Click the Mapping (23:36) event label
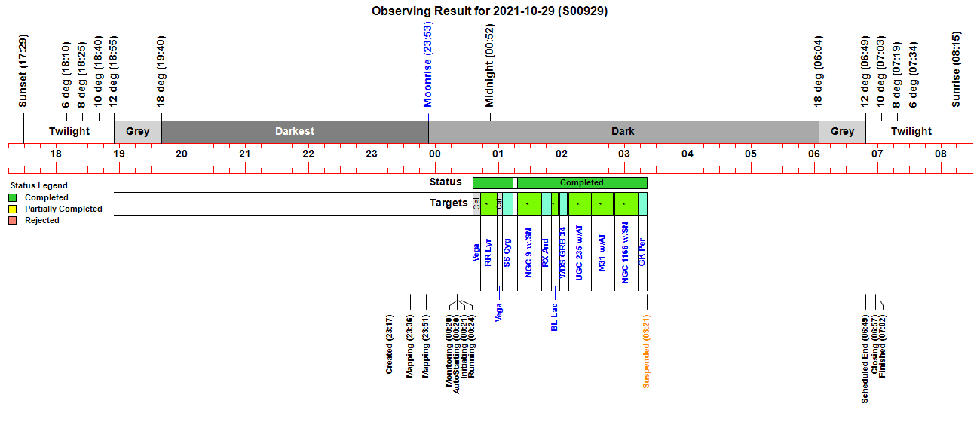 click(x=409, y=345)
